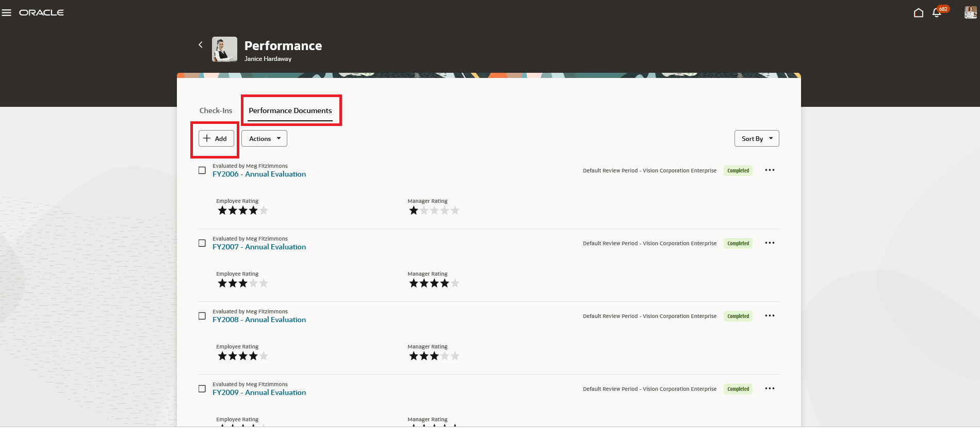Click the Completed badge for FY2007
980x428 pixels.
tap(738, 244)
